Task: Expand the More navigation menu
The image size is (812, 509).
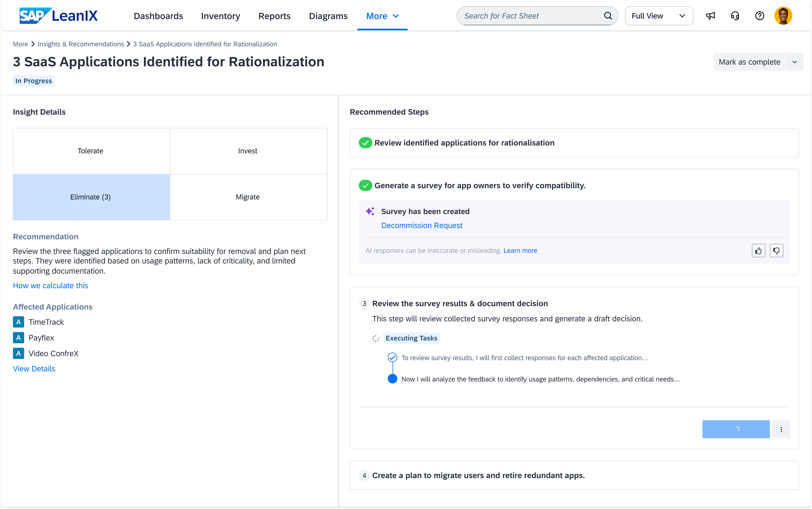Action: click(x=382, y=16)
